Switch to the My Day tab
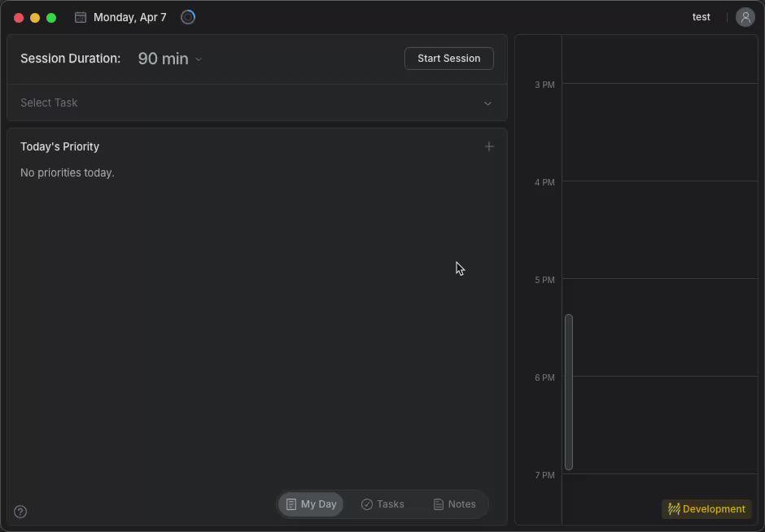Image resolution: width=765 pixels, height=532 pixels. [311, 504]
